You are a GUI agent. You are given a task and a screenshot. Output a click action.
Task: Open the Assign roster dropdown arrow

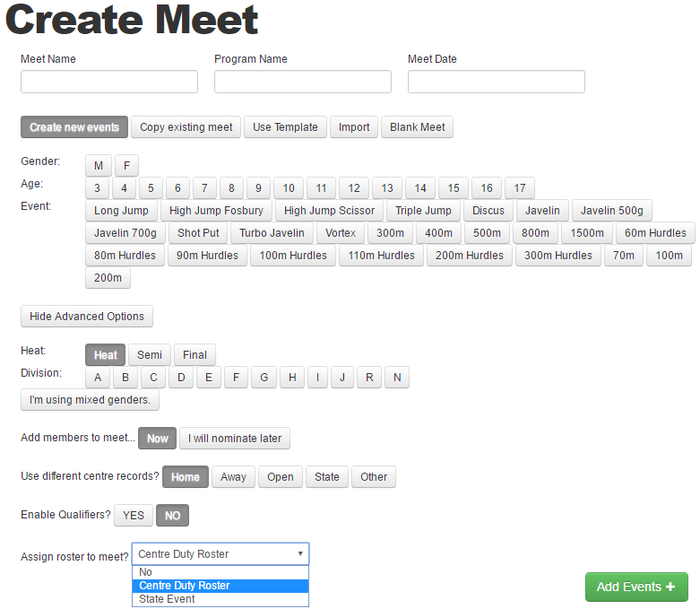click(x=300, y=553)
